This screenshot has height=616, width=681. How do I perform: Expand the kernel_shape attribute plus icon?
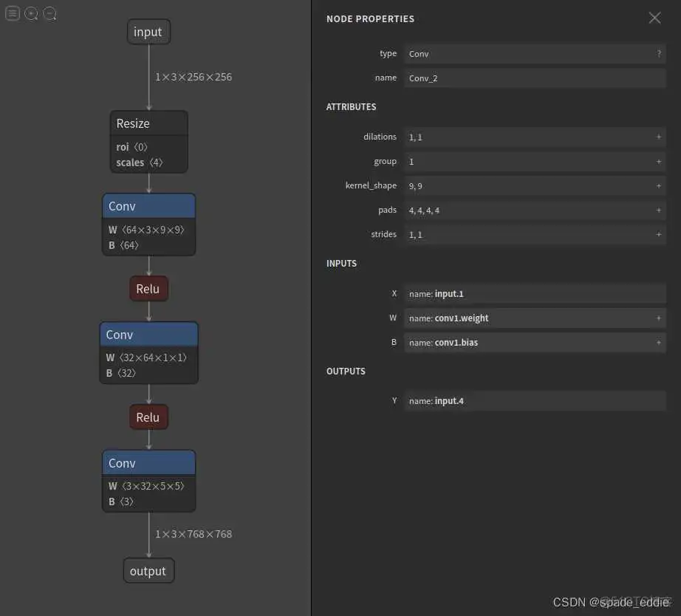658,186
